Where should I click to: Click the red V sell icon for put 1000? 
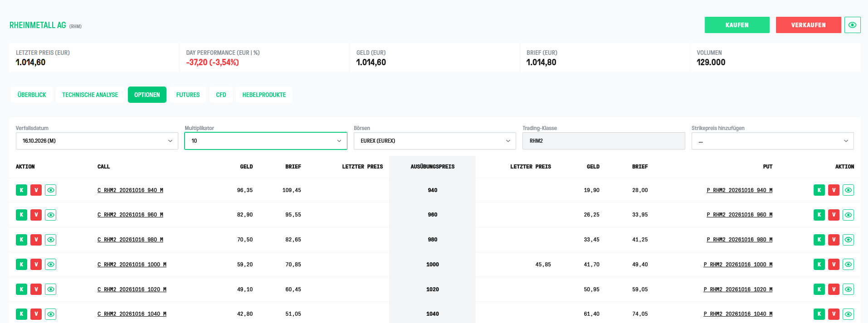[834, 265]
